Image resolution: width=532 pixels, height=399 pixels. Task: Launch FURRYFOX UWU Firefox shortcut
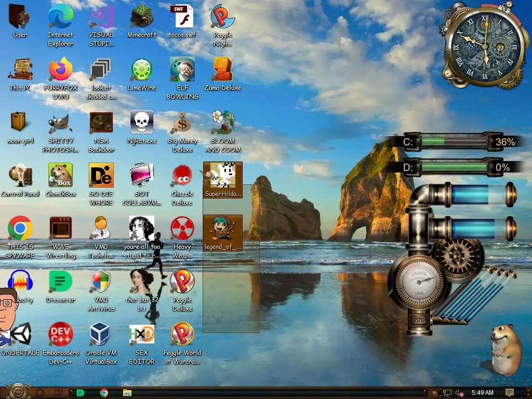tap(60, 78)
